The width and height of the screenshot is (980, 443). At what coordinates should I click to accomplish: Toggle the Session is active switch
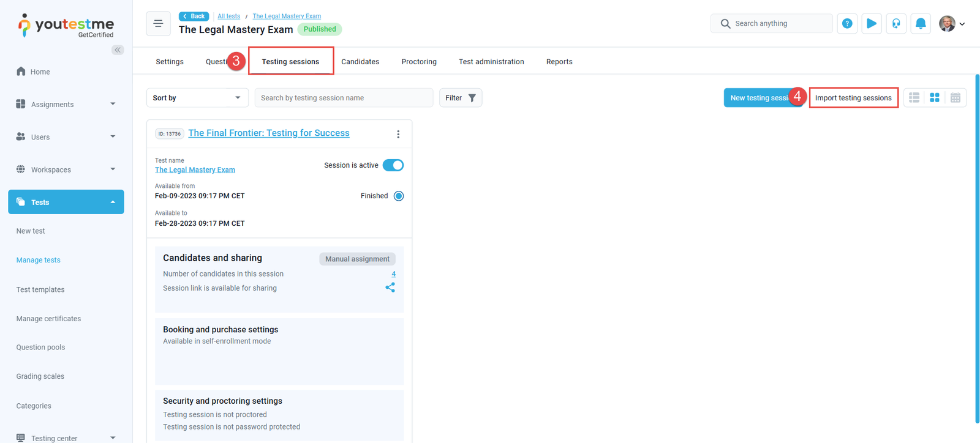pos(393,165)
